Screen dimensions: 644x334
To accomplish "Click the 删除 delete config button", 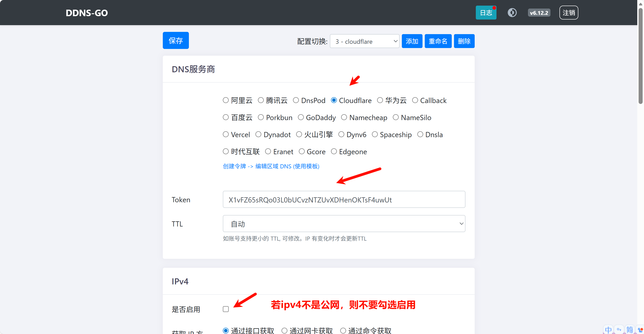I will (x=464, y=41).
